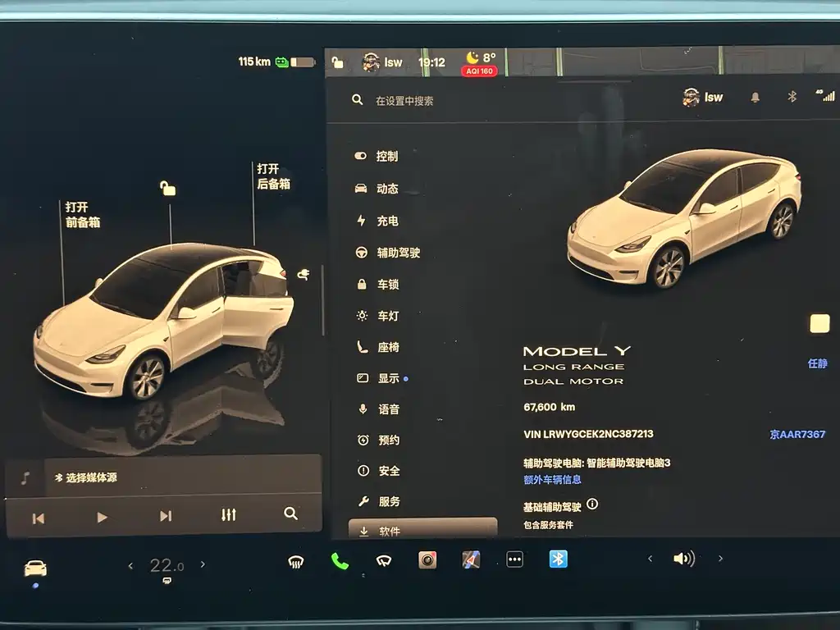Screen dimensions: 840x630
Task: Activate the windshield wiper icon
Action: click(x=383, y=561)
